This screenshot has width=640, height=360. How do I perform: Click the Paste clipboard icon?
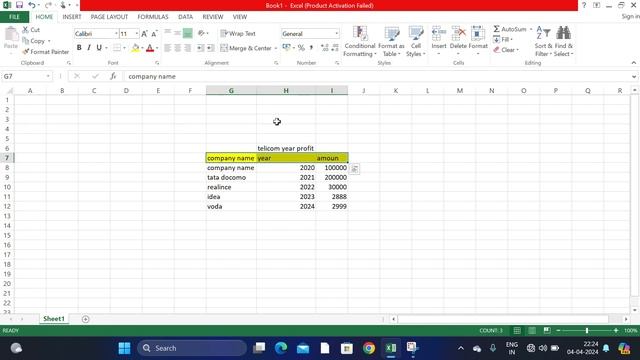[11, 34]
